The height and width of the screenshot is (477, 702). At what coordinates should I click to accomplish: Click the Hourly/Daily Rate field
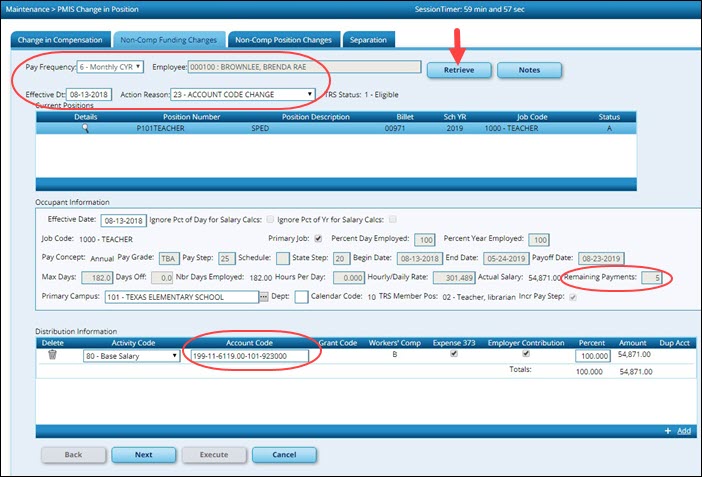click(x=454, y=278)
